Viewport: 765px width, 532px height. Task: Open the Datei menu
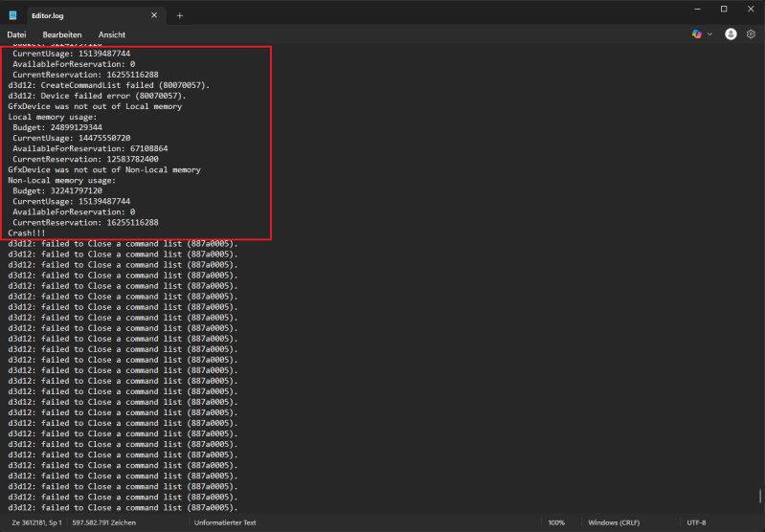tap(16, 34)
